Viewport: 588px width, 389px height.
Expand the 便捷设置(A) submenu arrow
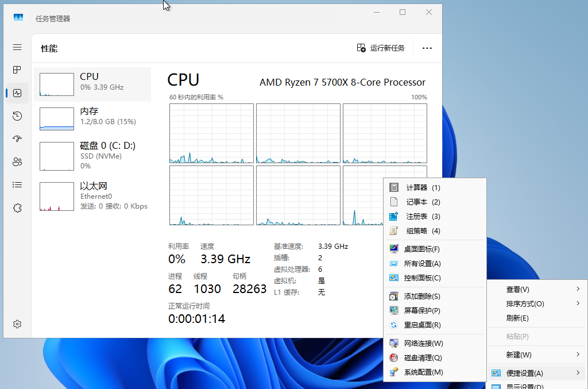click(x=578, y=372)
